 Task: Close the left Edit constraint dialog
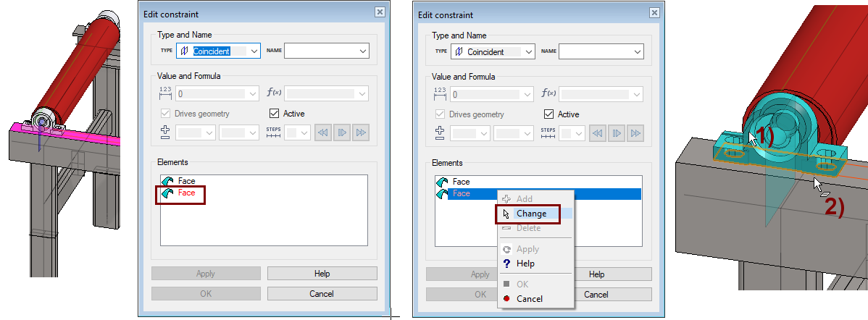(x=380, y=12)
